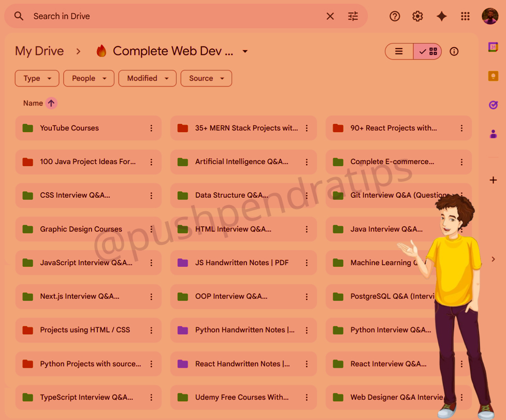Switch to list layout view
The image size is (506, 420).
point(399,51)
